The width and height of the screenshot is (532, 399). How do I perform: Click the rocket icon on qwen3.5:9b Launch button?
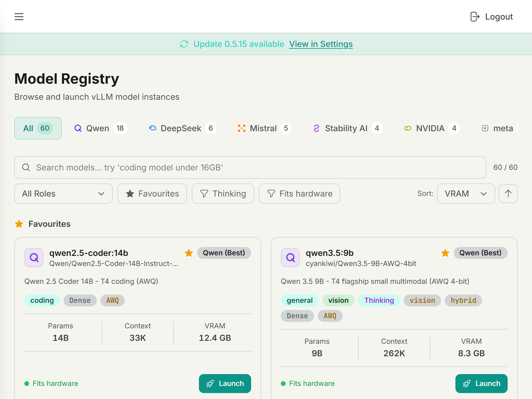tap(467, 383)
